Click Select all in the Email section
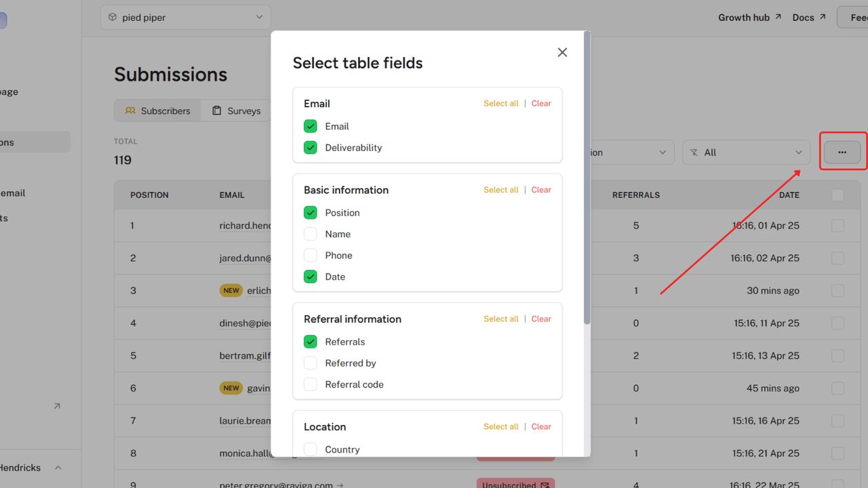 (x=501, y=103)
